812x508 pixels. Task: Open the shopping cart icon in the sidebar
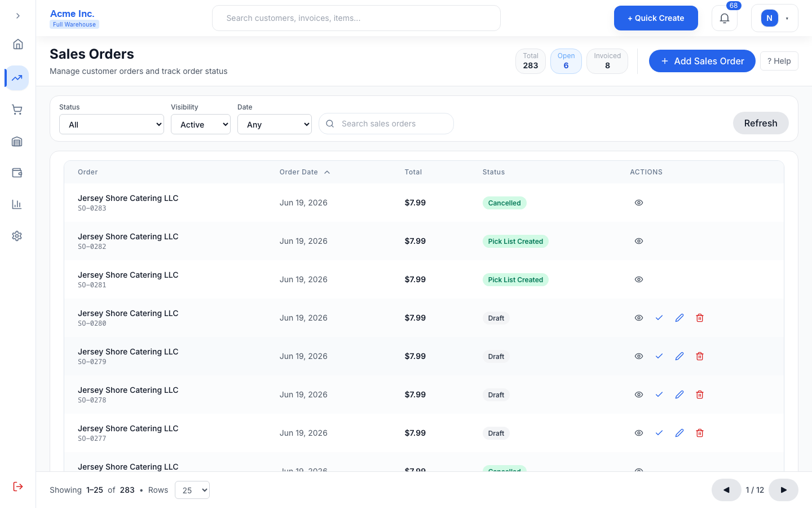pyautogui.click(x=17, y=110)
